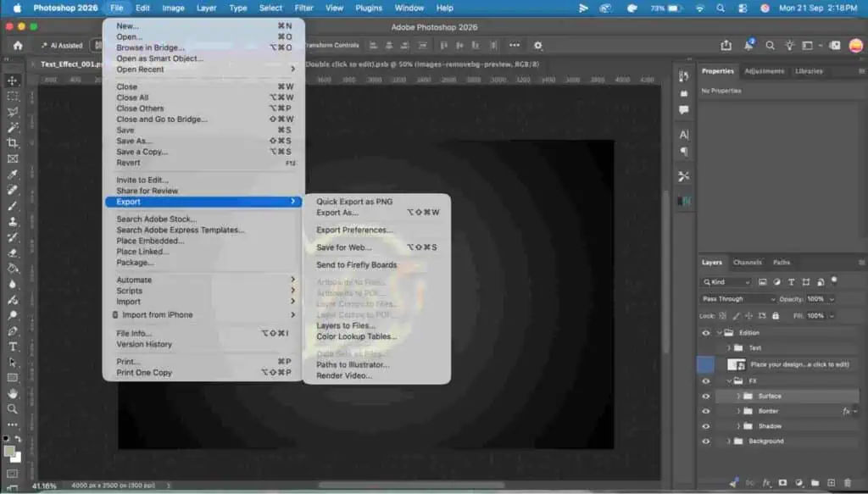Create a new layer icon

[x=831, y=483]
